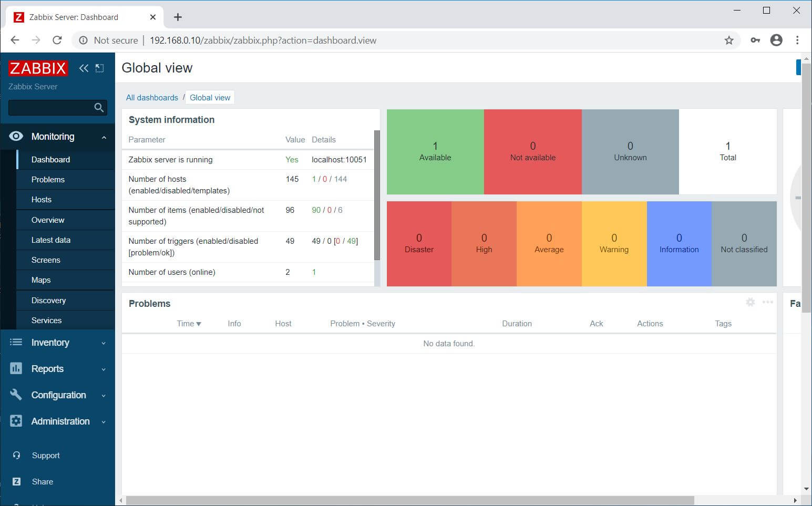Click the Not classified severity tile
This screenshot has width=812, height=506.
tap(744, 244)
